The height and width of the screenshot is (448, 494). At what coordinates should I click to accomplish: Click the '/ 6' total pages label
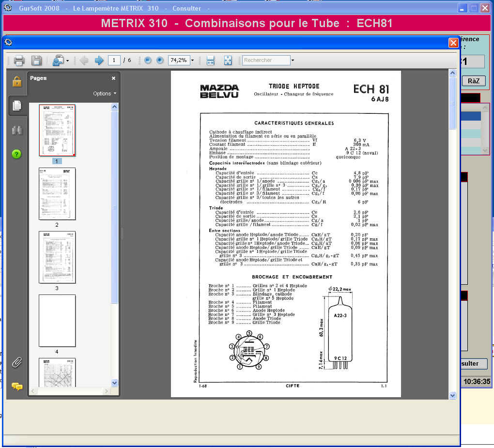tap(127, 60)
